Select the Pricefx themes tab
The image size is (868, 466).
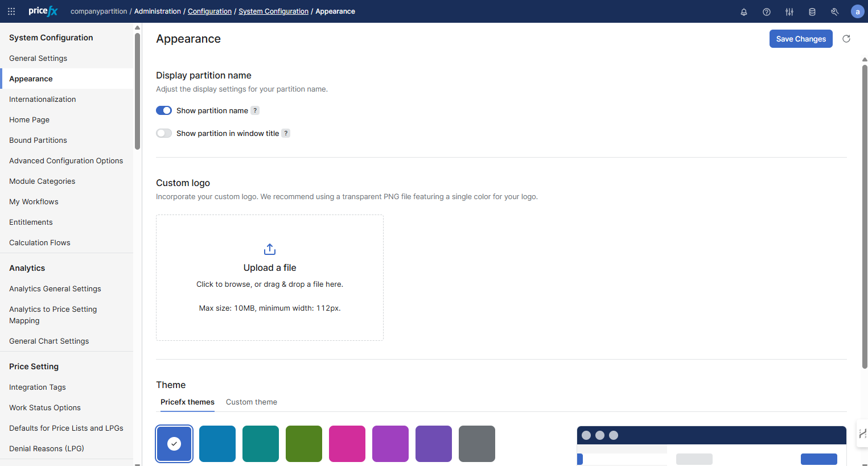(187, 402)
